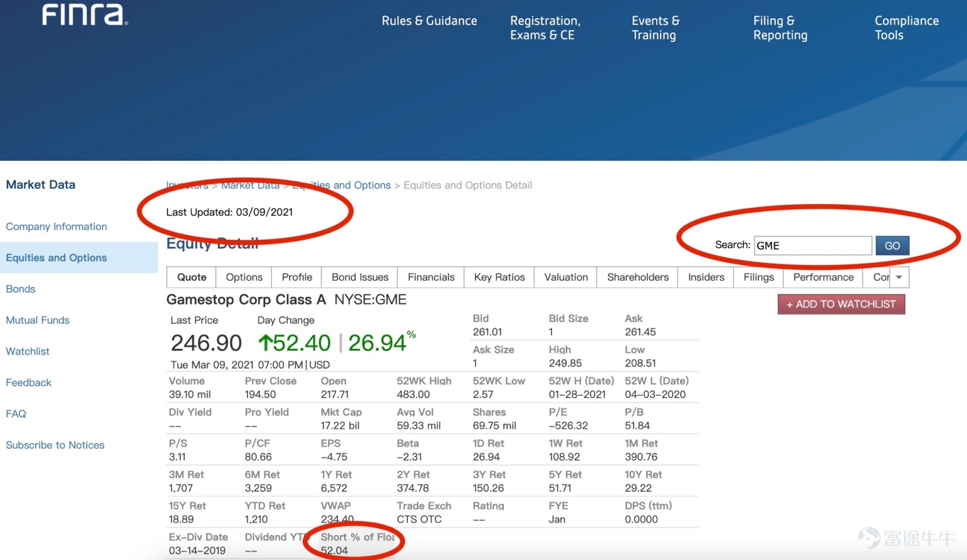
Task: Open Company Information in sidebar
Action: [56, 227]
